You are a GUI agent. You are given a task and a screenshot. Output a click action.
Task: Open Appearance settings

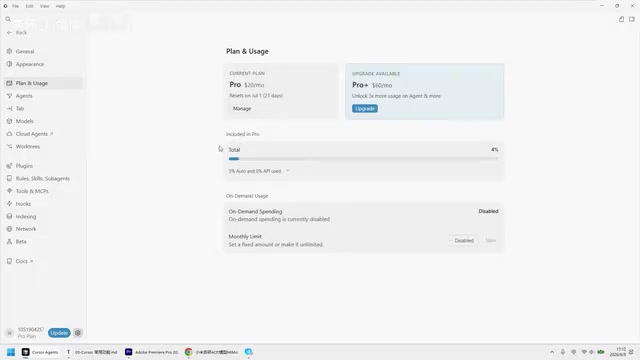click(30, 64)
